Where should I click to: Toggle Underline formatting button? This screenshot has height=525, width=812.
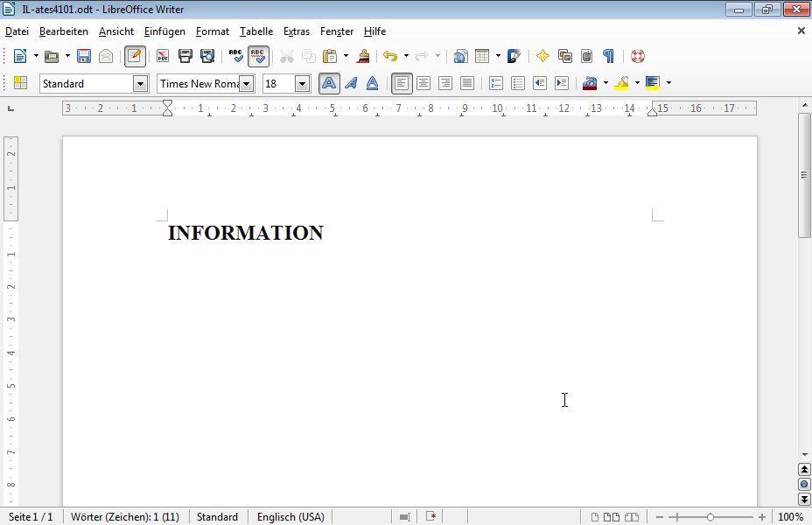click(373, 83)
